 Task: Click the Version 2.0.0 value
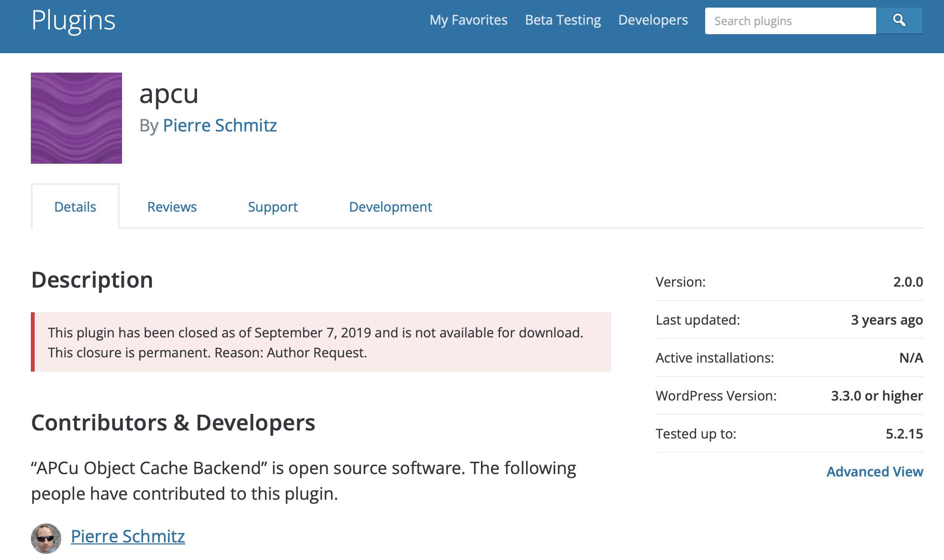(x=907, y=282)
